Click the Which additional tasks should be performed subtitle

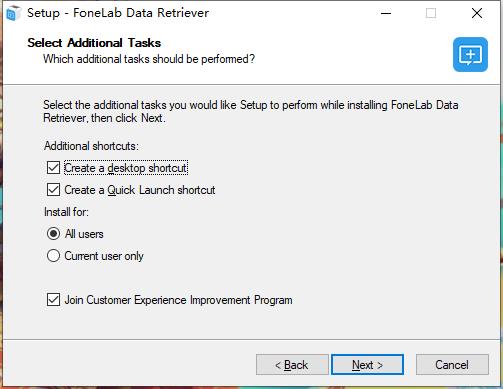click(149, 59)
